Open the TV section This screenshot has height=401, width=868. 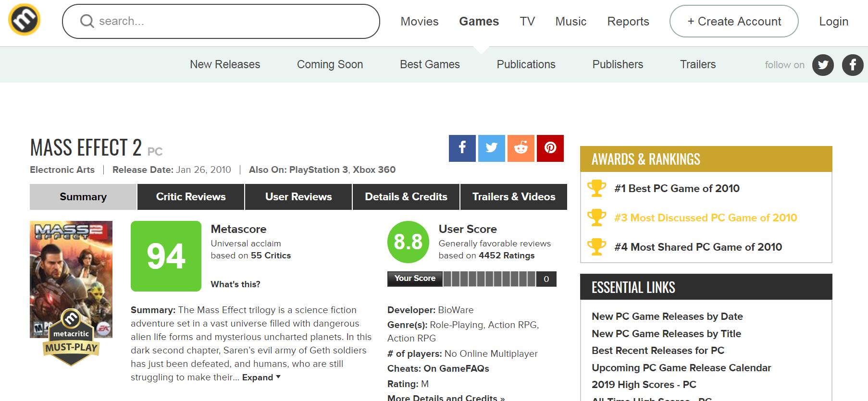(x=527, y=21)
